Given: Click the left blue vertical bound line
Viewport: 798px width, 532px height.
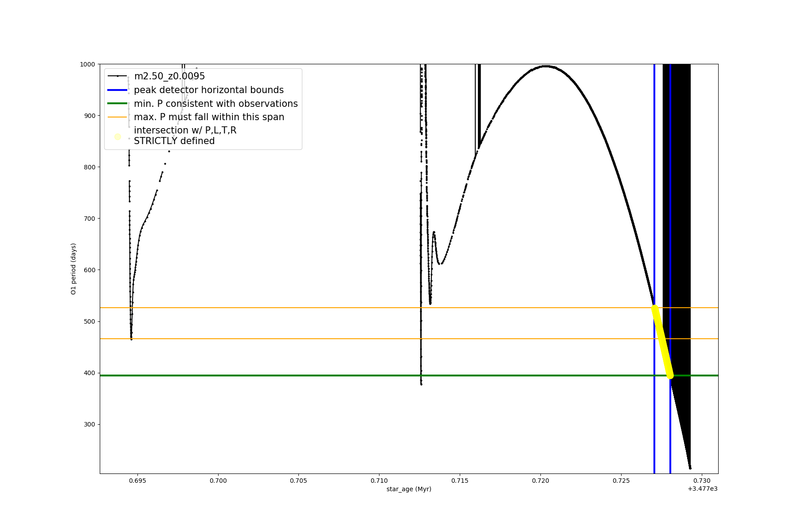Looking at the screenshot, I should coord(654,177).
